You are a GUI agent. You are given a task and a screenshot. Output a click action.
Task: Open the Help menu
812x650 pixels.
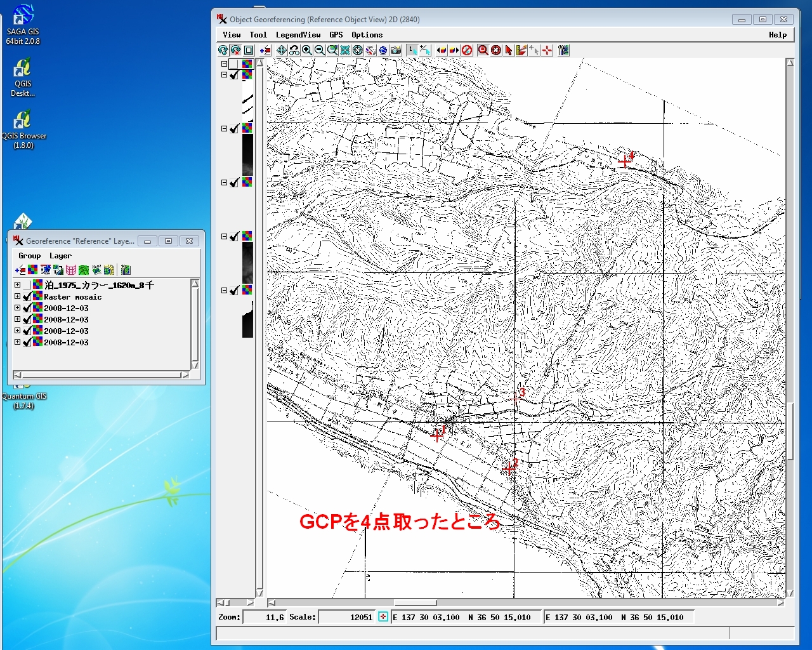click(x=777, y=35)
